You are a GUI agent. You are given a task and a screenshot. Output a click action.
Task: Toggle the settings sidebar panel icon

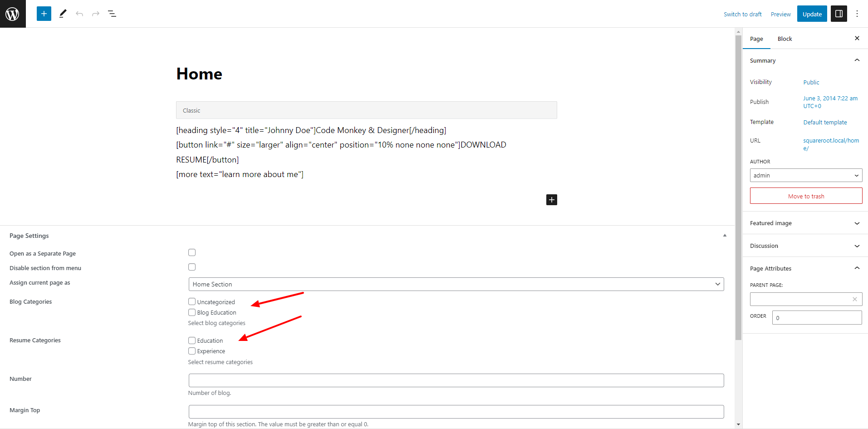point(839,14)
